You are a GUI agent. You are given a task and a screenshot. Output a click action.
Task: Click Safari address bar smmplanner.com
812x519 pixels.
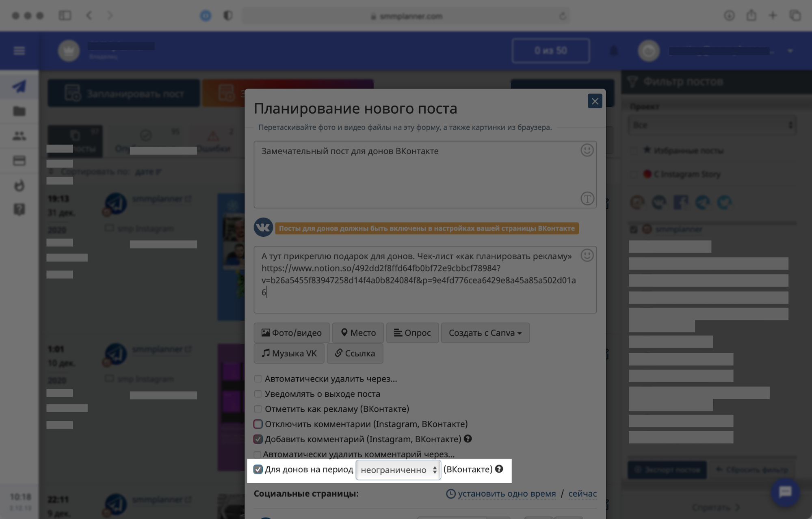point(406,16)
